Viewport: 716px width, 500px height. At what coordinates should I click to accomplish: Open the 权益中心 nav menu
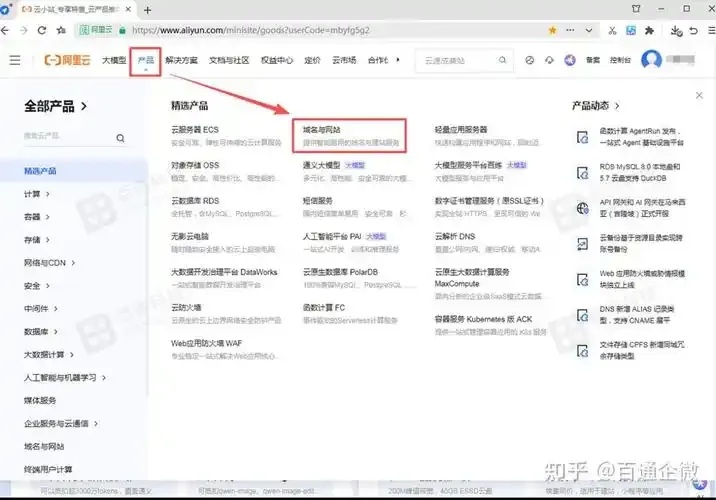point(277,60)
